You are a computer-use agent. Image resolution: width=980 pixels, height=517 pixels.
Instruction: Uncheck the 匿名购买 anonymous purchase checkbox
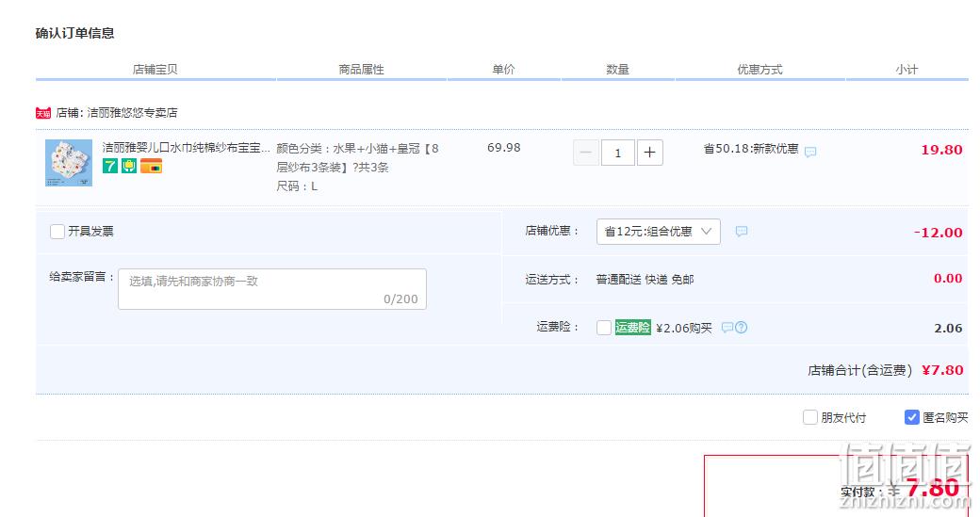912,417
